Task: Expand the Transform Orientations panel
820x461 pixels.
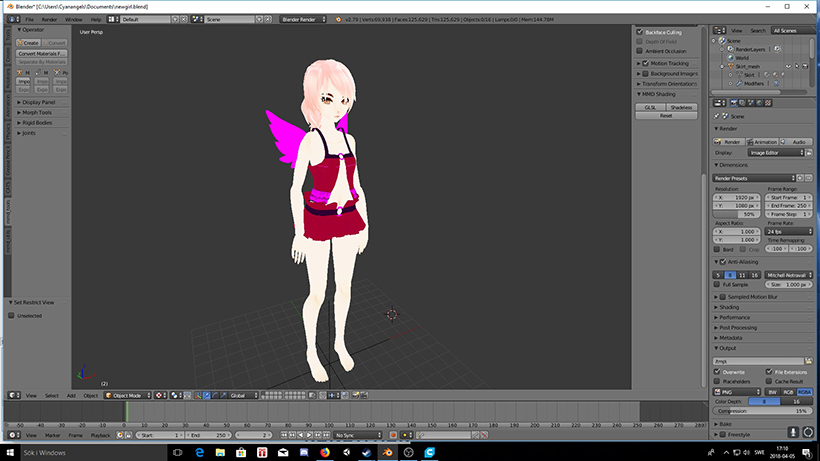Action: click(x=667, y=84)
